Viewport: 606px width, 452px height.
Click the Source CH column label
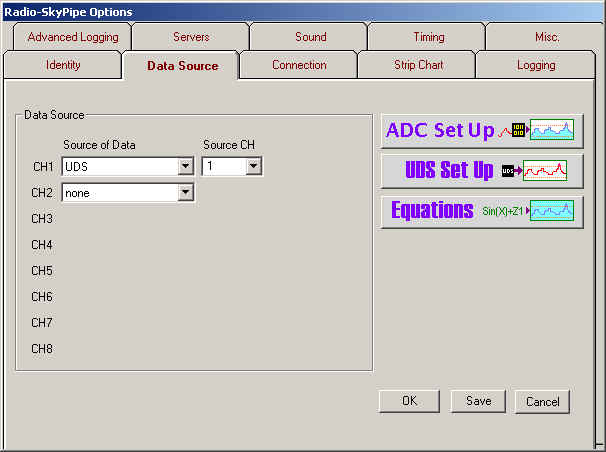tap(229, 145)
